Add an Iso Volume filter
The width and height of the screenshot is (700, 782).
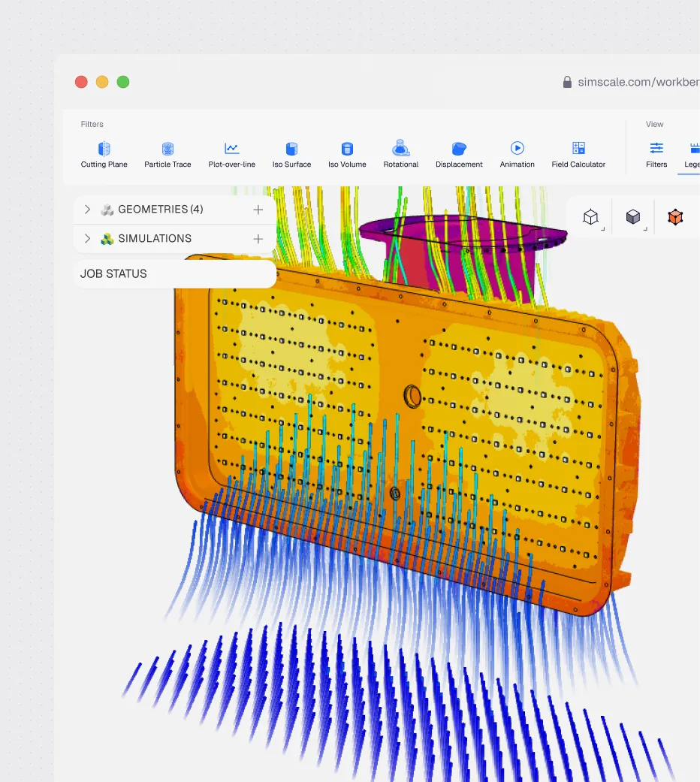[347, 155]
